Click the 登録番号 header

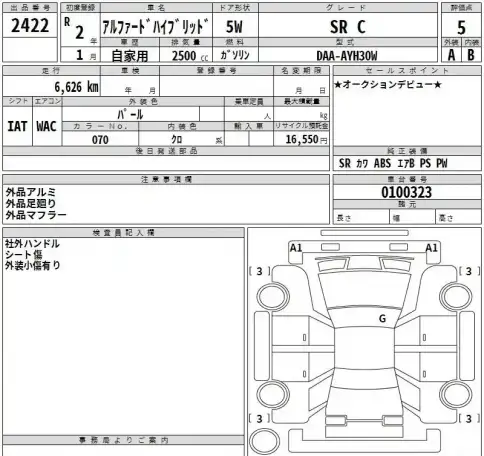point(217,71)
